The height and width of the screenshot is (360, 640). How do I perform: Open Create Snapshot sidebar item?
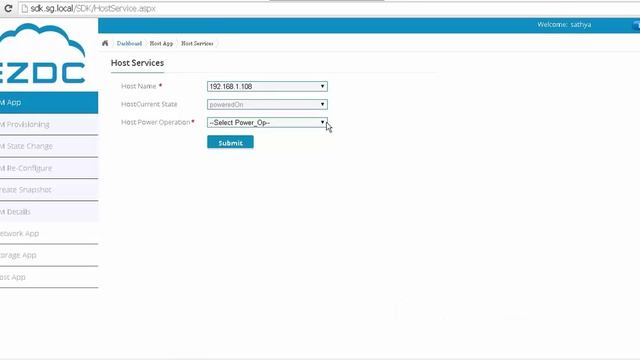(x=49, y=190)
